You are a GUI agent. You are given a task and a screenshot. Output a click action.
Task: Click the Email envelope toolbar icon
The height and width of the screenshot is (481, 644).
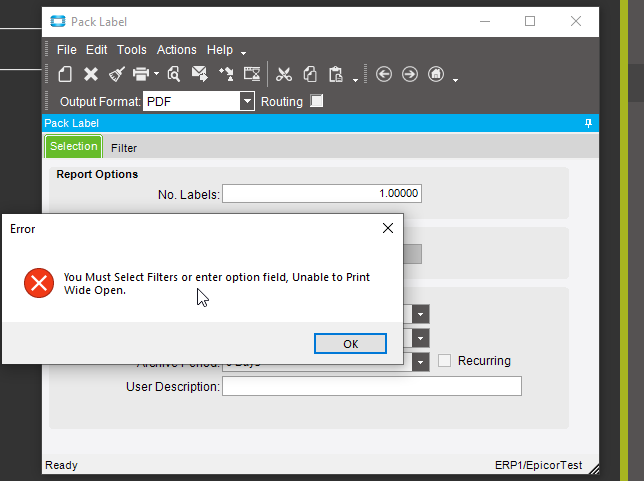coord(200,74)
